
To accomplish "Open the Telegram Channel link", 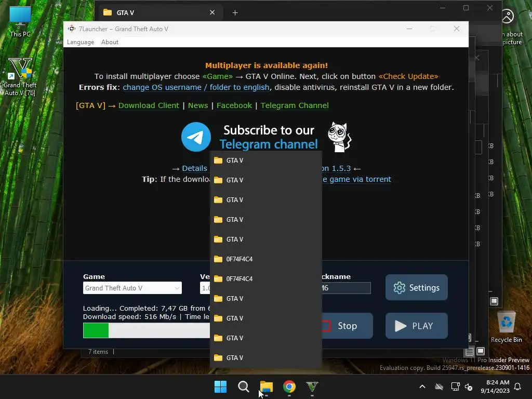I will pos(295,105).
